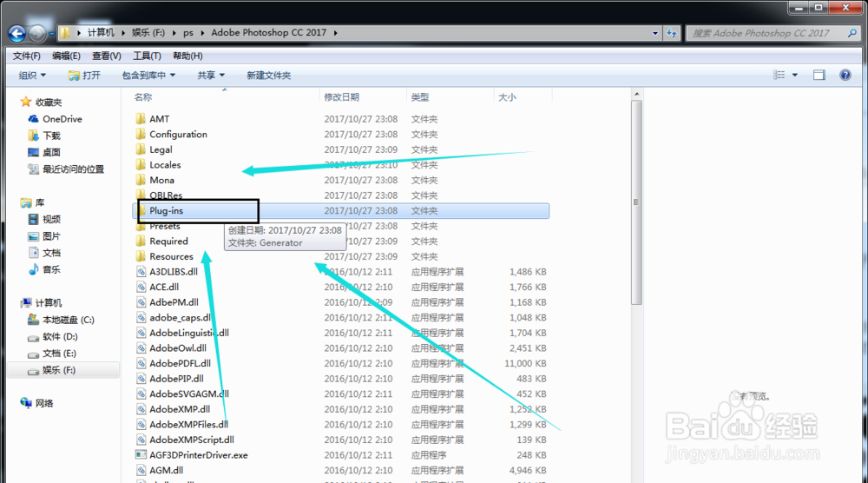Select the A3DLIBS.dll file icon
The height and width of the screenshot is (483, 868).
(141, 271)
